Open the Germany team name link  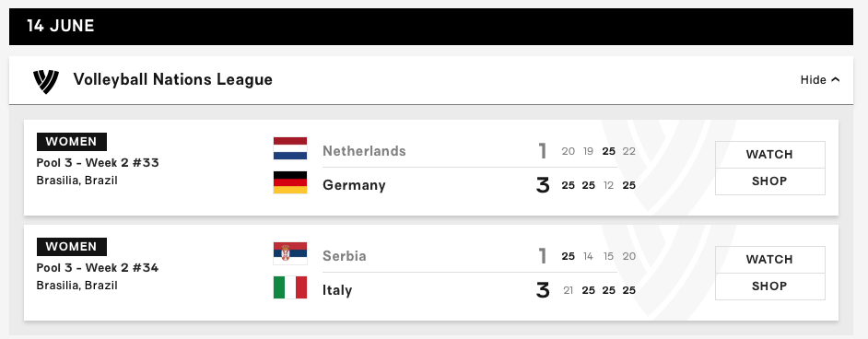click(354, 185)
